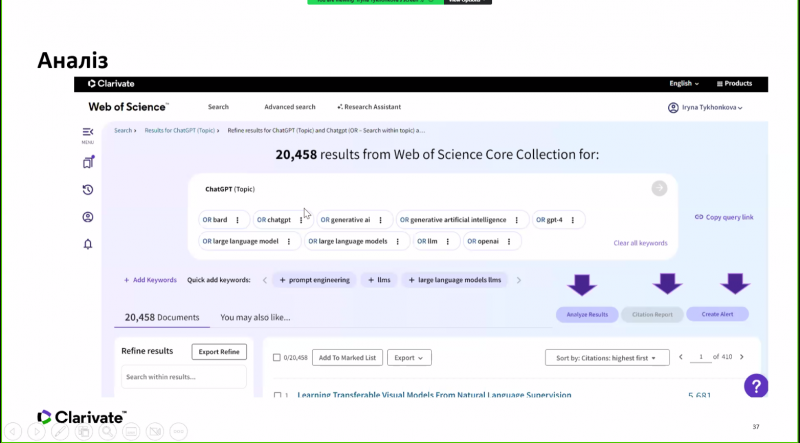Click the Create Alert button
This screenshot has width=800, height=443.
click(x=717, y=314)
